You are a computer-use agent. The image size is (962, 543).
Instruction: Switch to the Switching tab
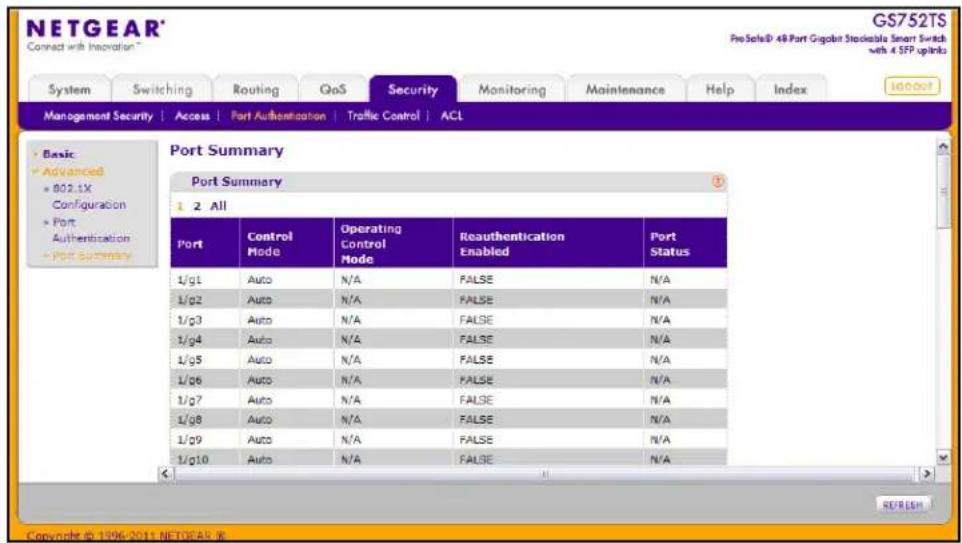click(163, 90)
